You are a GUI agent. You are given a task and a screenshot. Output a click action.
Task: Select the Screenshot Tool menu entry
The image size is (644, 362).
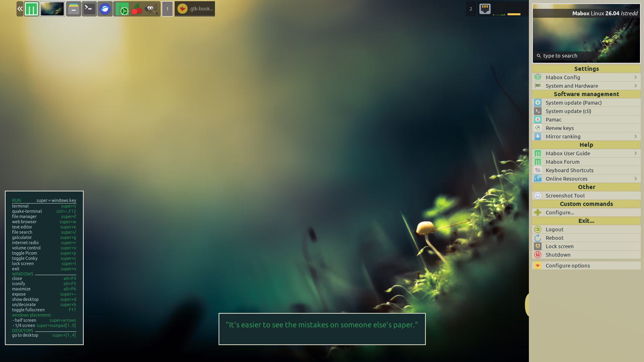[565, 195]
